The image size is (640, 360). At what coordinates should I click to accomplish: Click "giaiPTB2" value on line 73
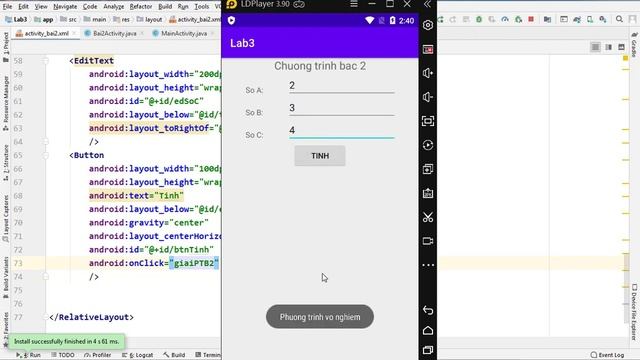[x=194, y=263]
